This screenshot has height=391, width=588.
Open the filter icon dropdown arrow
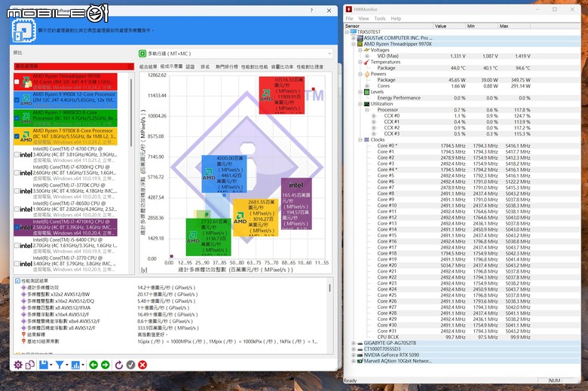(67, 365)
